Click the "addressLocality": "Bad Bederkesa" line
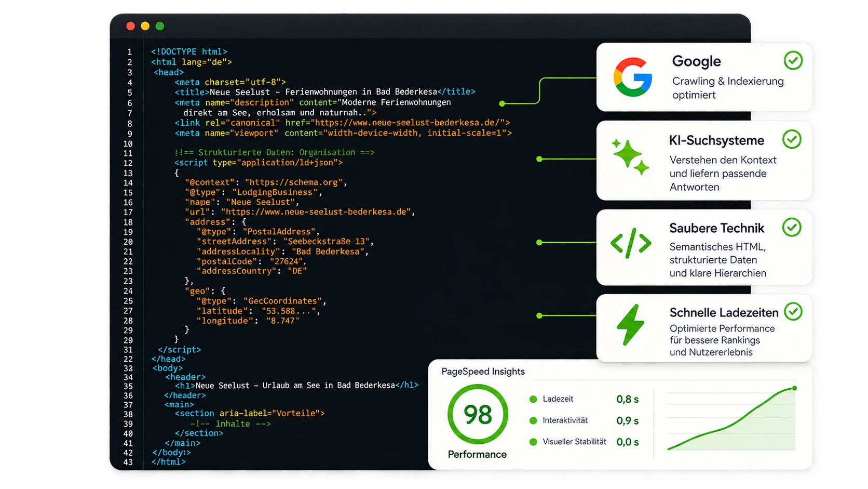The height and width of the screenshot is (489, 868). (x=282, y=252)
